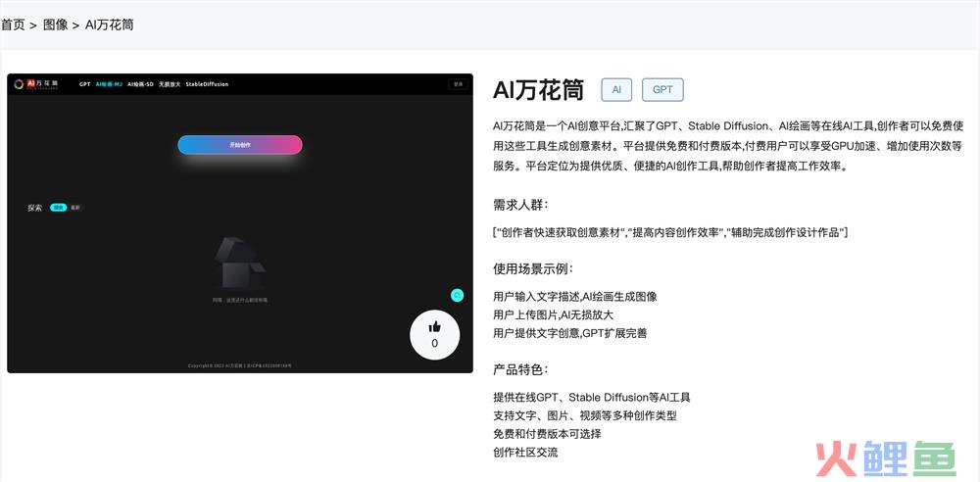980x482 pixels.
Task: Click the line 支持文字、图片、视频等多种创作类型
Action: (x=584, y=415)
